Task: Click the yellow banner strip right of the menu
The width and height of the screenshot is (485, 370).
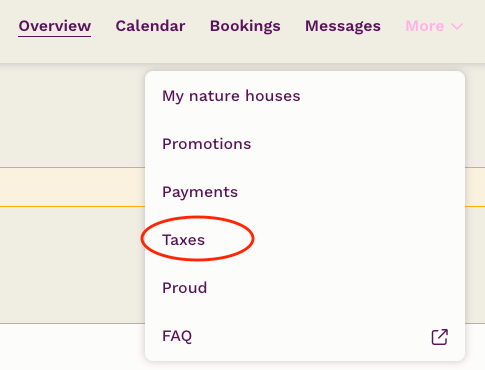Action: 475,187
